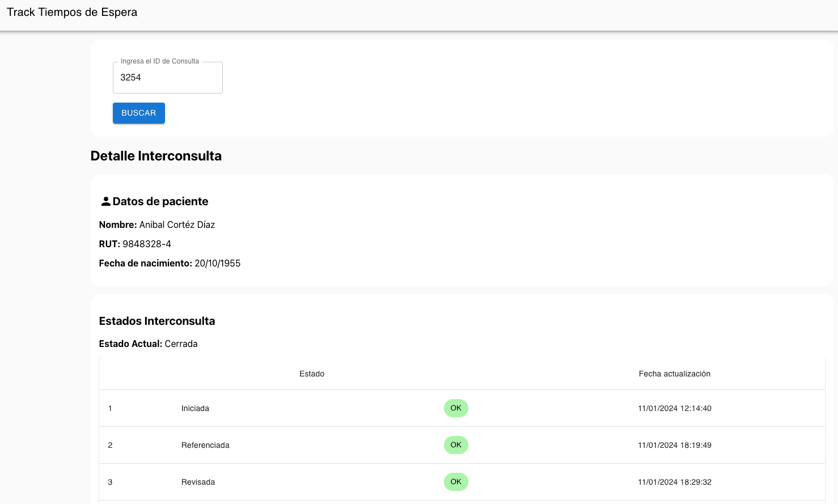Click the OK badge for Revisada
This screenshot has width=838, height=504.
click(456, 482)
